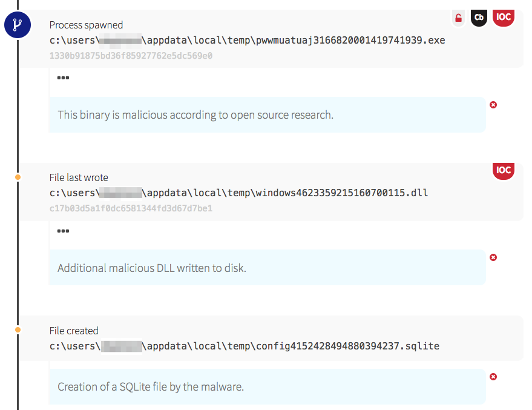Select the File last wrote timeline dot
This screenshot has width=532, height=410.
18,177
